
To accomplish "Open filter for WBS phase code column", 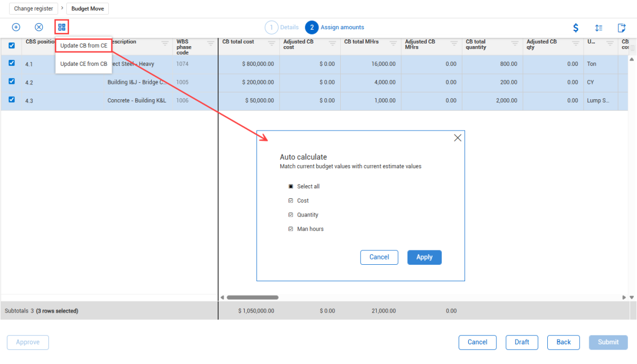I will pos(211,44).
